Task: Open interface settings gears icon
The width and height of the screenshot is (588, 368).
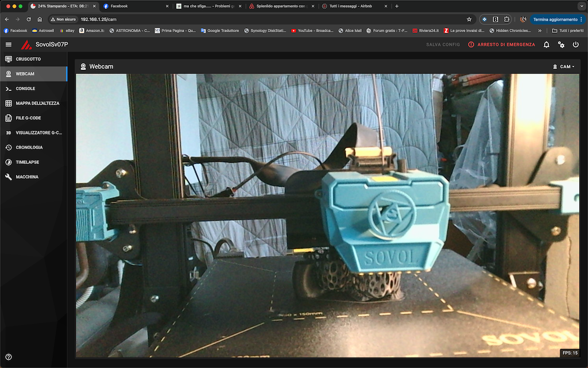Action: (x=561, y=45)
